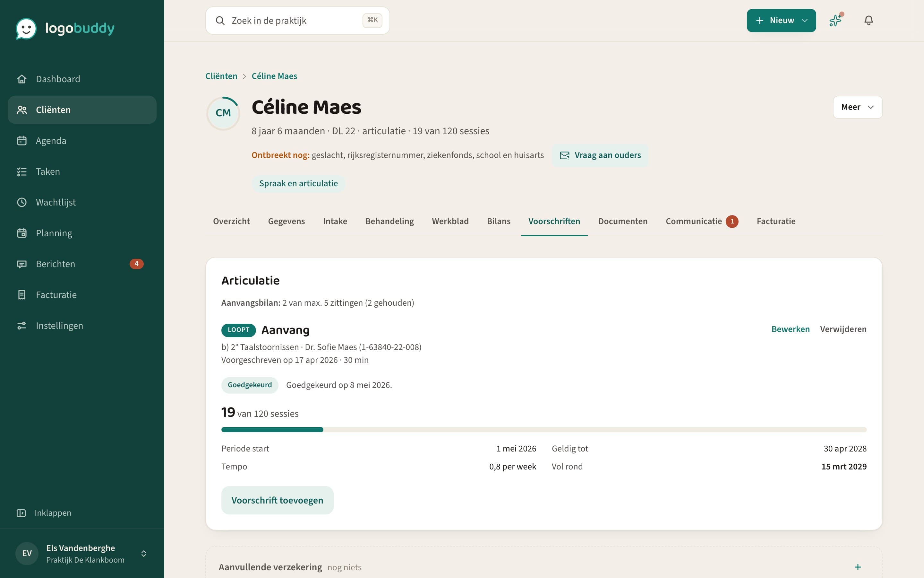This screenshot has width=924, height=578.
Task: Open the Nieuw dropdown button
Action: pyautogui.click(x=781, y=21)
